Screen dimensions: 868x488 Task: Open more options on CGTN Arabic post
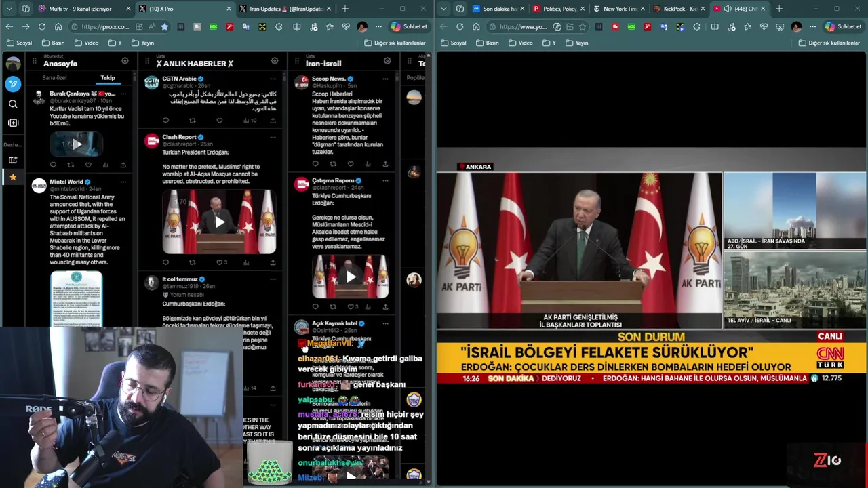[273, 79]
